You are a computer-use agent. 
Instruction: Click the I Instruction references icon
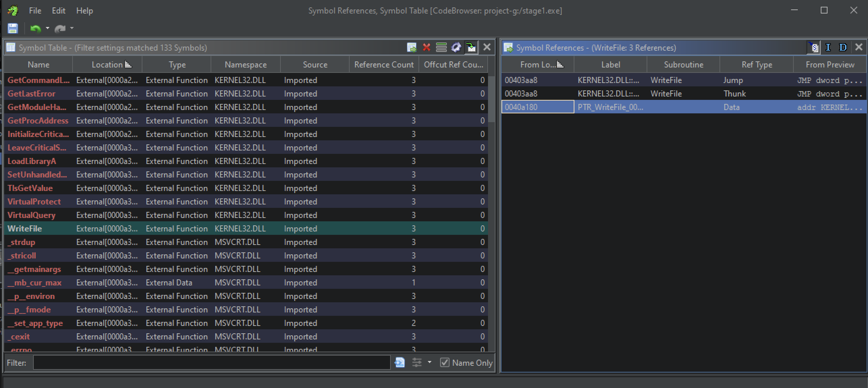coord(828,48)
